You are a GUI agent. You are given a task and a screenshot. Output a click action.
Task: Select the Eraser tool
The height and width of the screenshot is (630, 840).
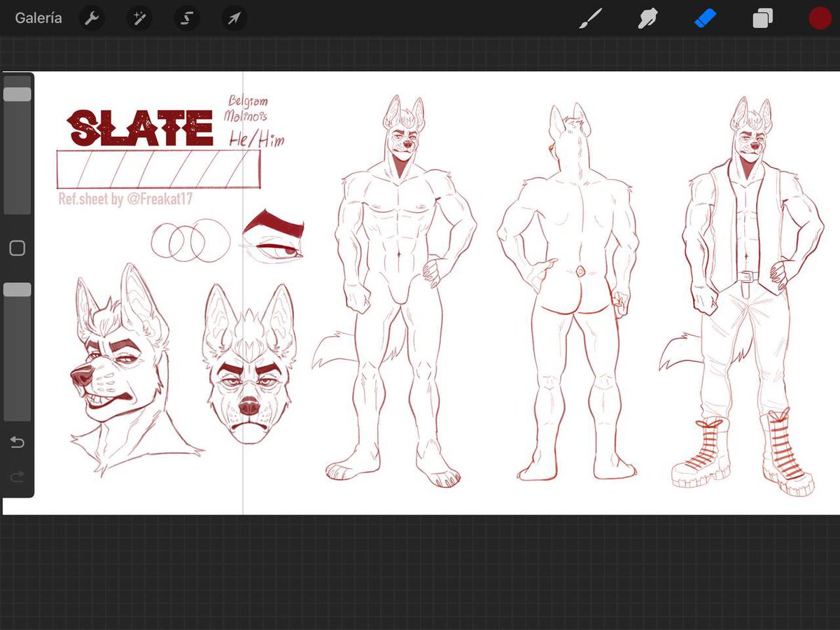(x=706, y=19)
